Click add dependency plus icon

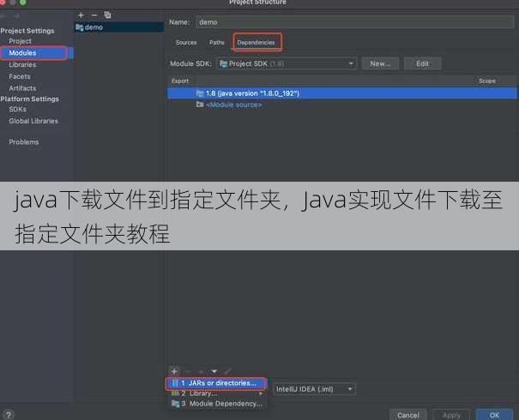[x=174, y=371]
